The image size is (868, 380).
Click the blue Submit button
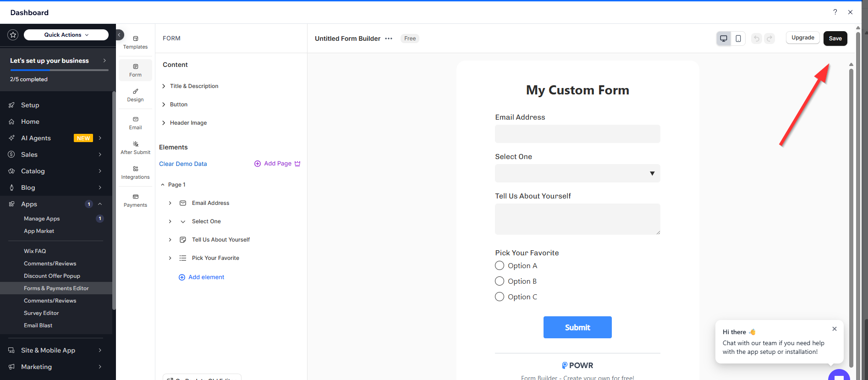(577, 327)
